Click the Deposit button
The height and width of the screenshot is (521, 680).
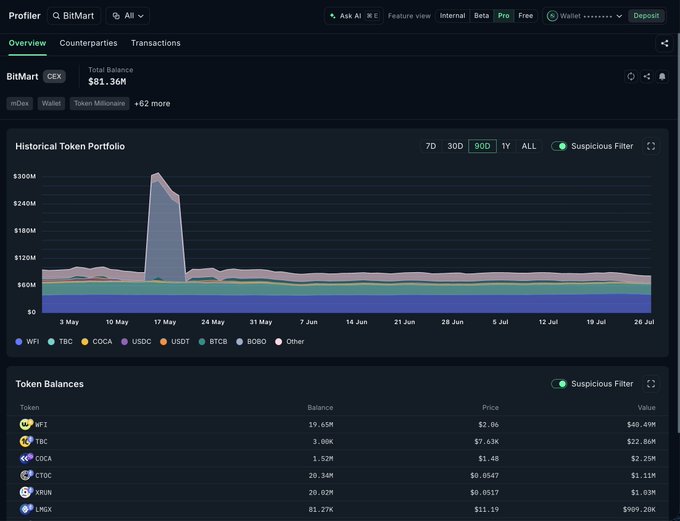point(646,16)
